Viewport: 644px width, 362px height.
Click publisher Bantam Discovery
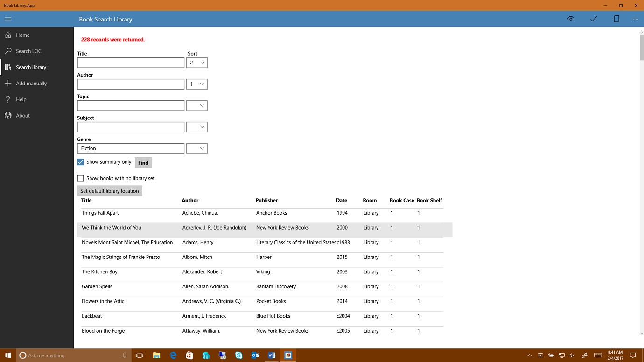(276, 286)
